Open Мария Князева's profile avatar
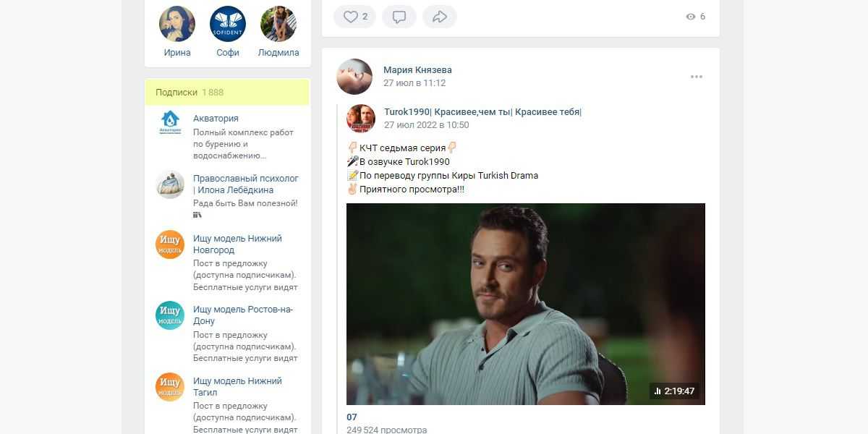The height and width of the screenshot is (434, 868). [354, 77]
